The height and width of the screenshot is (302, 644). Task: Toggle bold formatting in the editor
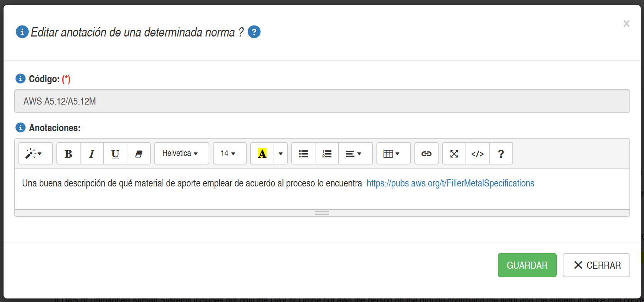pos(68,153)
